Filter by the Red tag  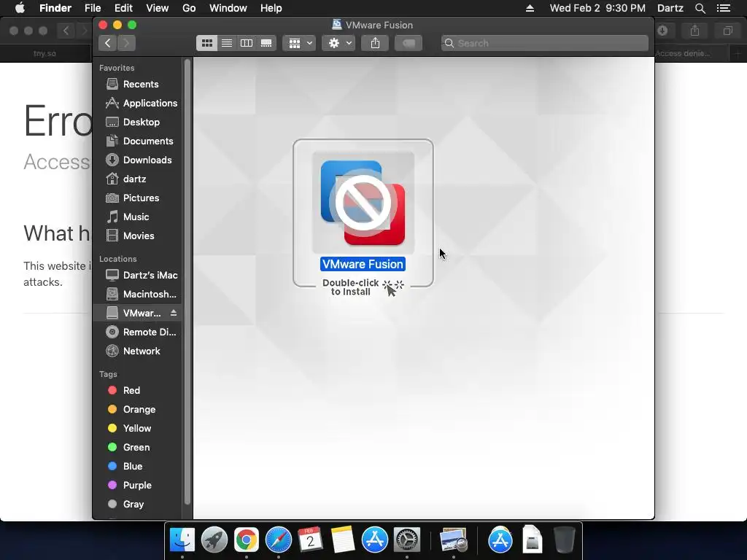137,391
